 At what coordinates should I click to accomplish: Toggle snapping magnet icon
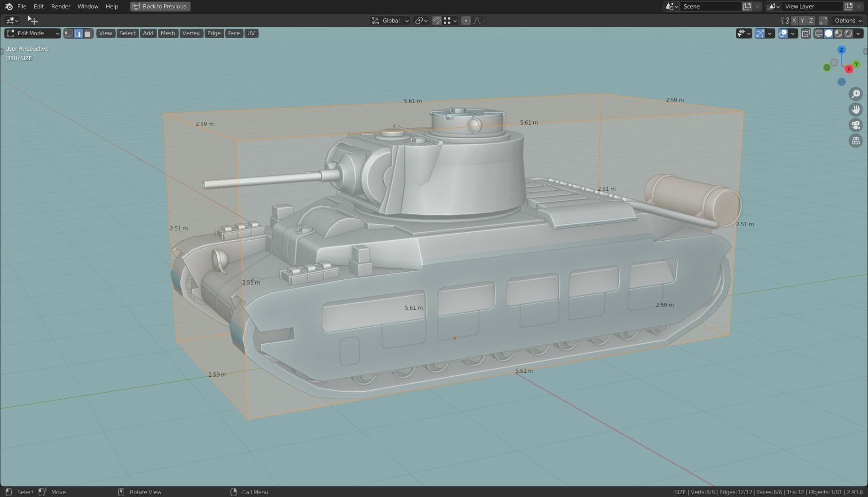click(437, 20)
